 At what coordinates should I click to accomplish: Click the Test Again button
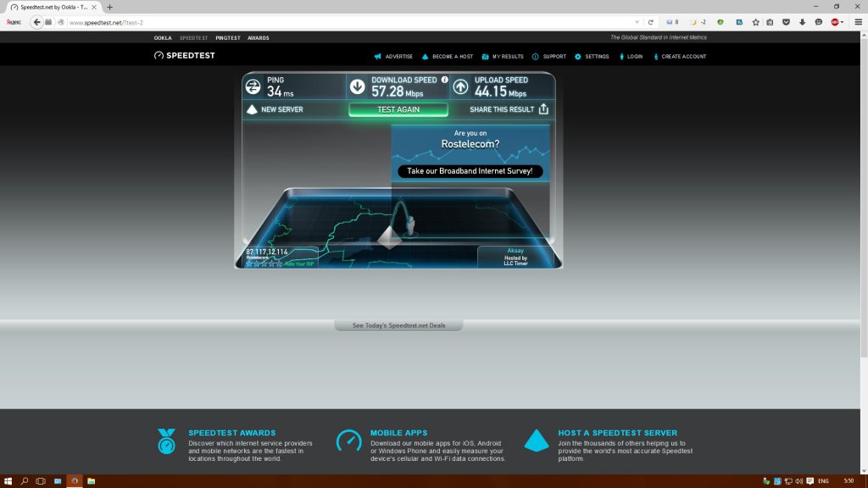[398, 109]
